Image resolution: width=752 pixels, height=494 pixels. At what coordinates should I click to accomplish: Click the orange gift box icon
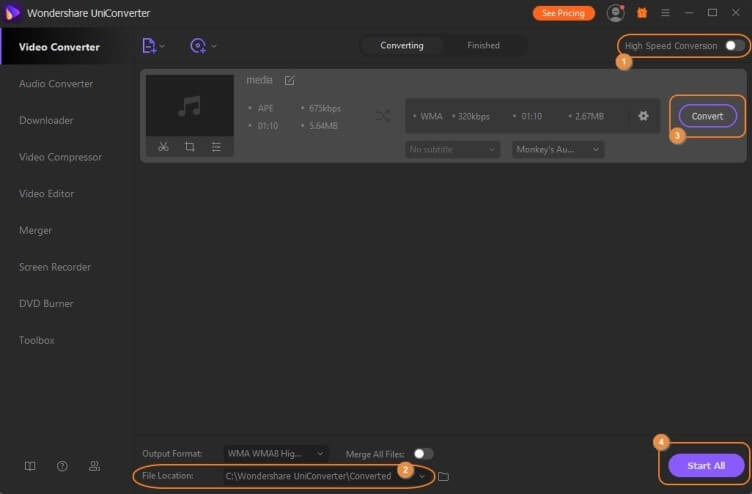(642, 13)
